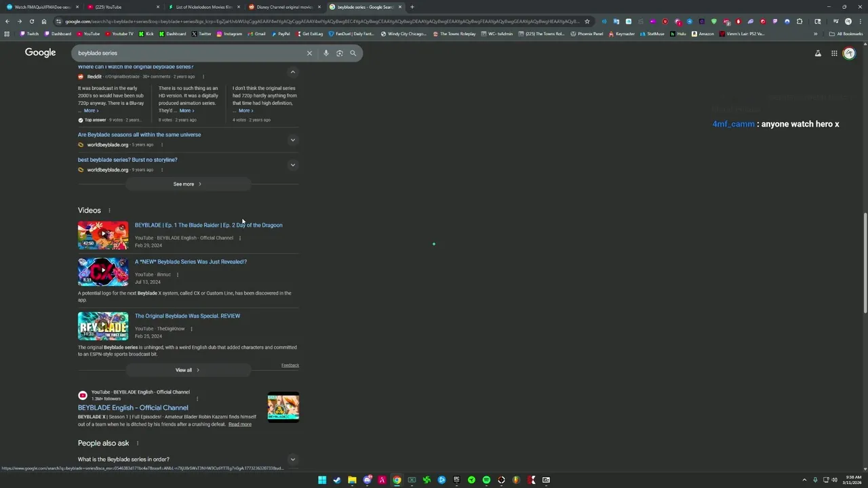Expand 'best beyblade series? Burst no storyline?'
This screenshot has width=868, height=488.
tap(293, 165)
